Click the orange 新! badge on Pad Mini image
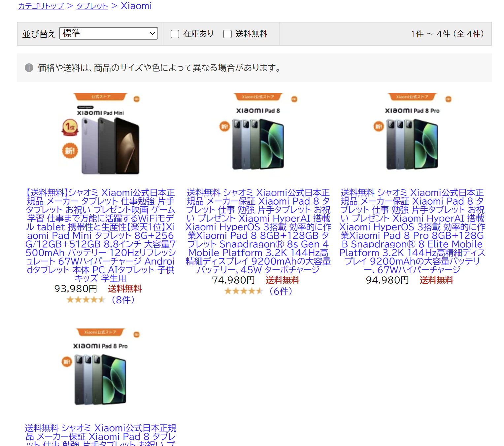Image resolution: width=504 pixels, height=446 pixels. pyautogui.click(x=70, y=151)
